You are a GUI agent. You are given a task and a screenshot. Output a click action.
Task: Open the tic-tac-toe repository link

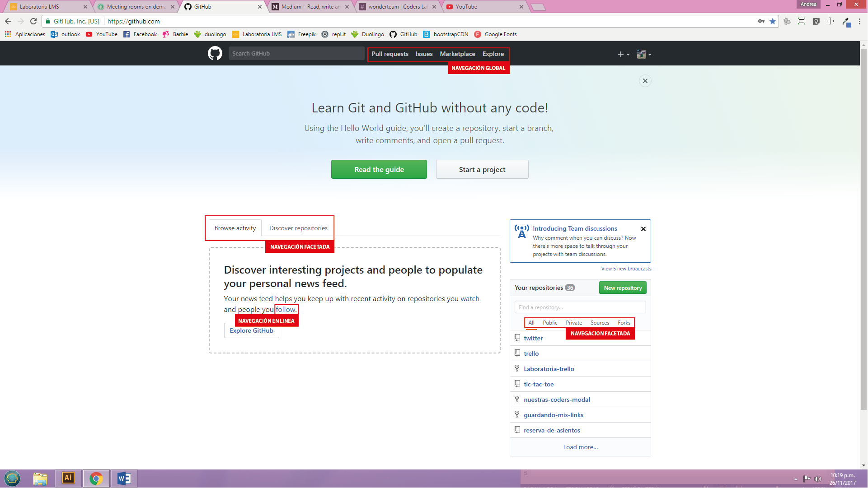pyautogui.click(x=539, y=384)
